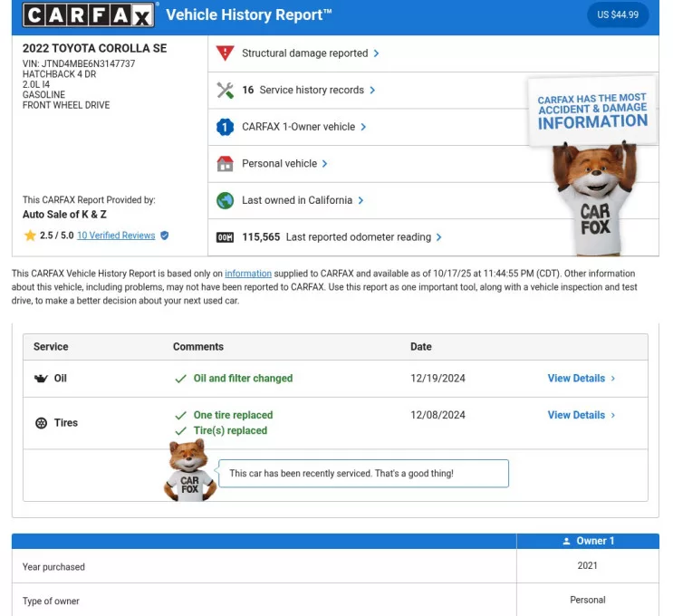Expand the 16 Service history records chevron
673x616 pixels.
tap(372, 91)
